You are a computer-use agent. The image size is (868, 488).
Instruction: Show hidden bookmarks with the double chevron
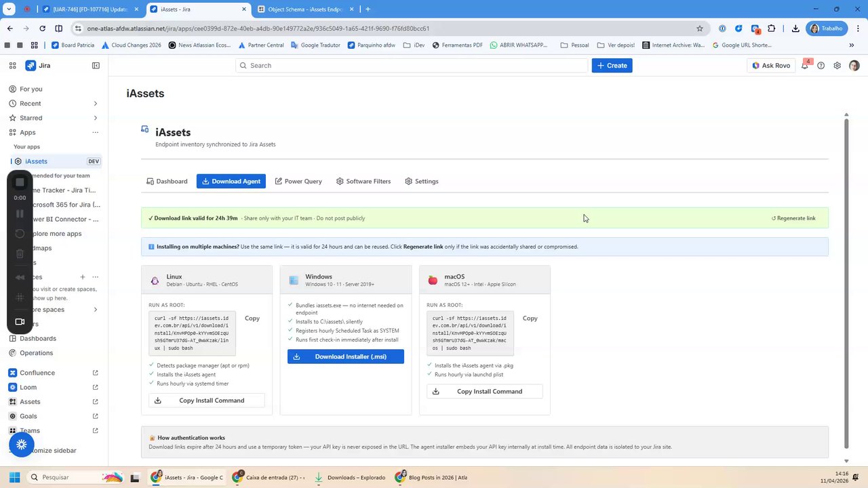(x=852, y=45)
